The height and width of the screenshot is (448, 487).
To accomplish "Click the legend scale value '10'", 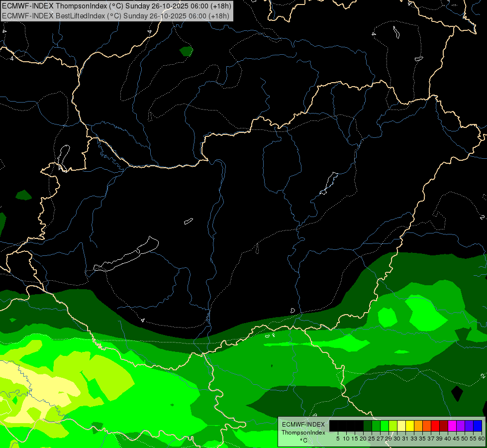I will tap(346, 439).
